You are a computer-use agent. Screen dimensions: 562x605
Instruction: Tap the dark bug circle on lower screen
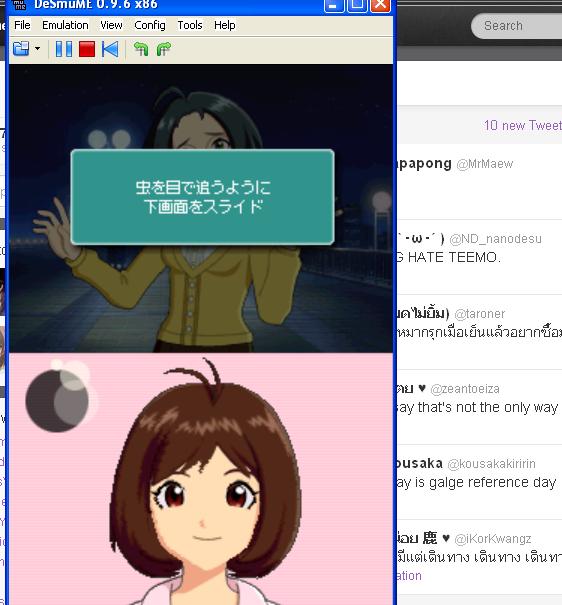(57, 401)
